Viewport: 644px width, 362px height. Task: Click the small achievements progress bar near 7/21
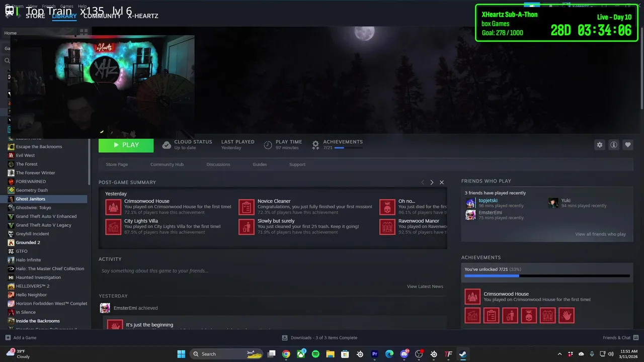348,148
